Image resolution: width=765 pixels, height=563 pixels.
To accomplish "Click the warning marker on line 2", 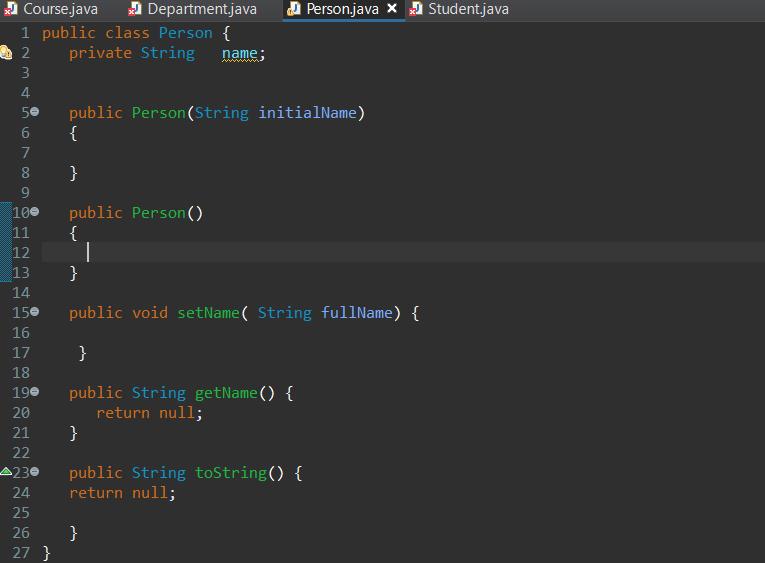I will [x=6, y=52].
